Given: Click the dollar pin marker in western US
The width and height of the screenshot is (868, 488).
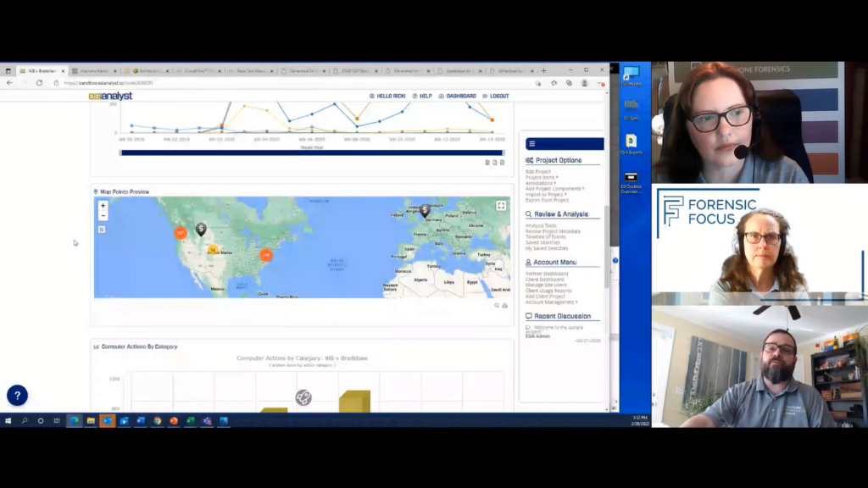Looking at the screenshot, I should tap(201, 229).
